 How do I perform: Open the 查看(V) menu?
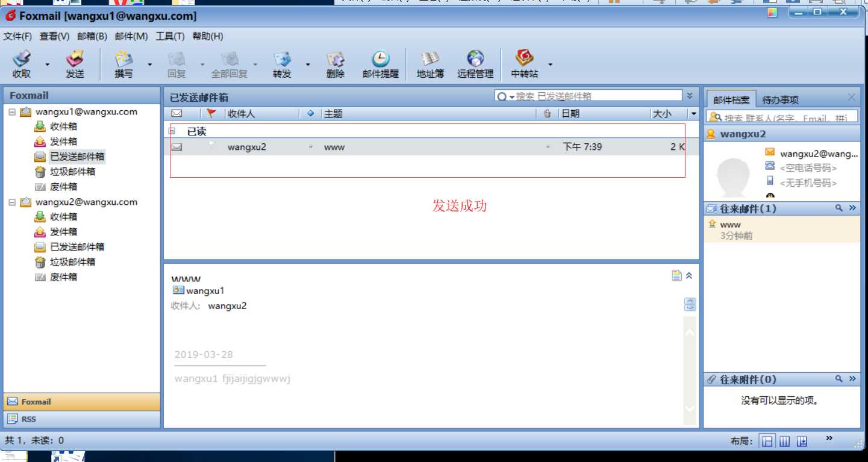point(54,36)
